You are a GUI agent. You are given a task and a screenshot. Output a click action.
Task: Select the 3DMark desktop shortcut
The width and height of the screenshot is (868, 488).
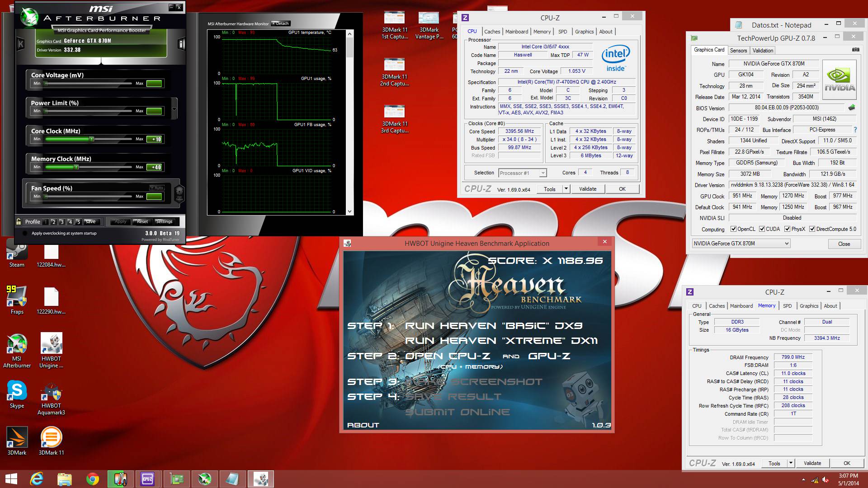coord(17,441)
